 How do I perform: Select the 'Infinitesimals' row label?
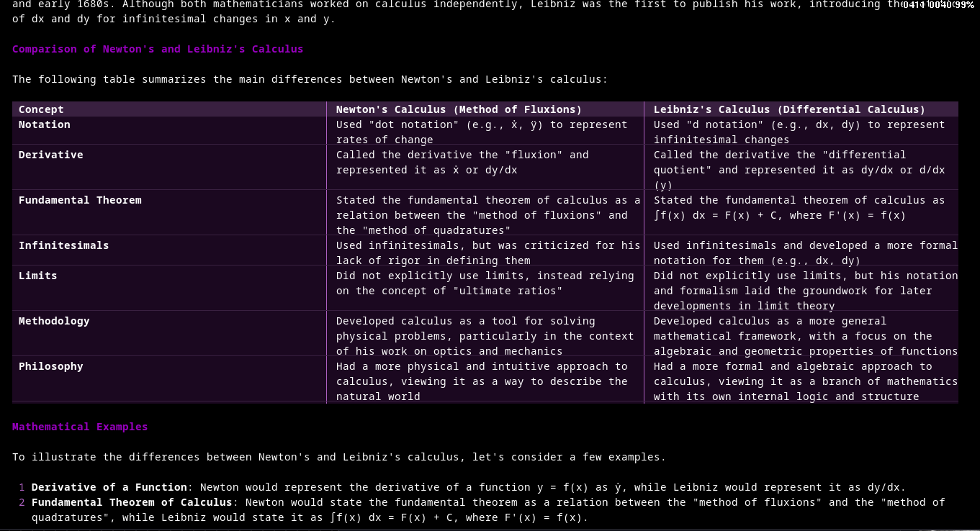click(64, 245)
